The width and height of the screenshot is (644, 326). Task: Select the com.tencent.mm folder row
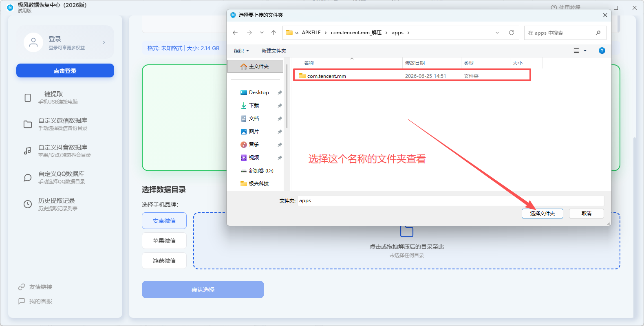pyautogui.click(x=412, y=75)
